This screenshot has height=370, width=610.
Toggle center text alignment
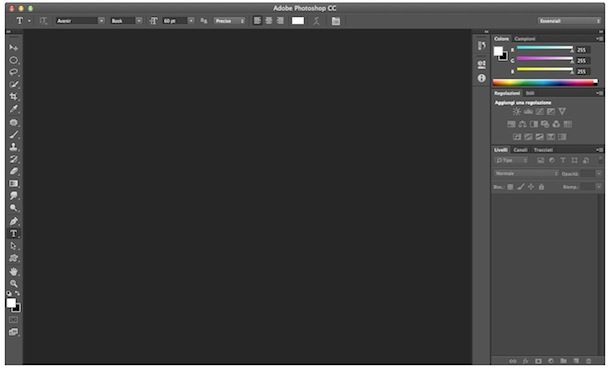(269, 21)
